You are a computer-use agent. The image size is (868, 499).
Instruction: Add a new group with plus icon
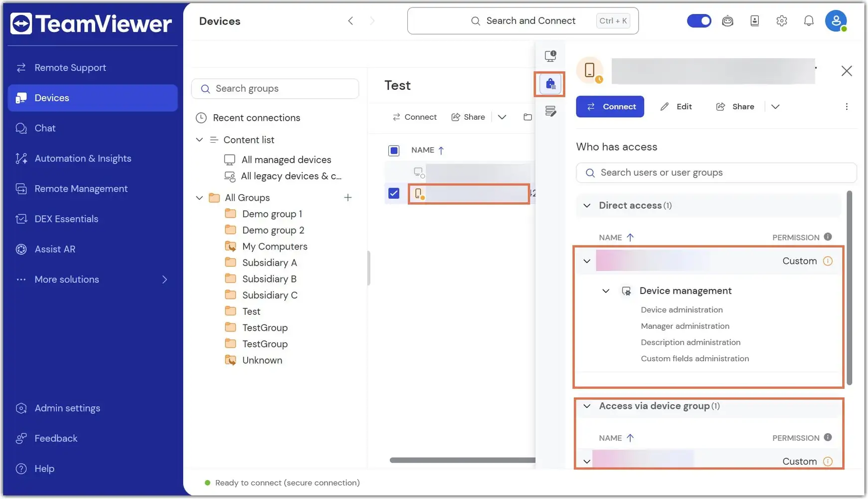coord(347,198)
